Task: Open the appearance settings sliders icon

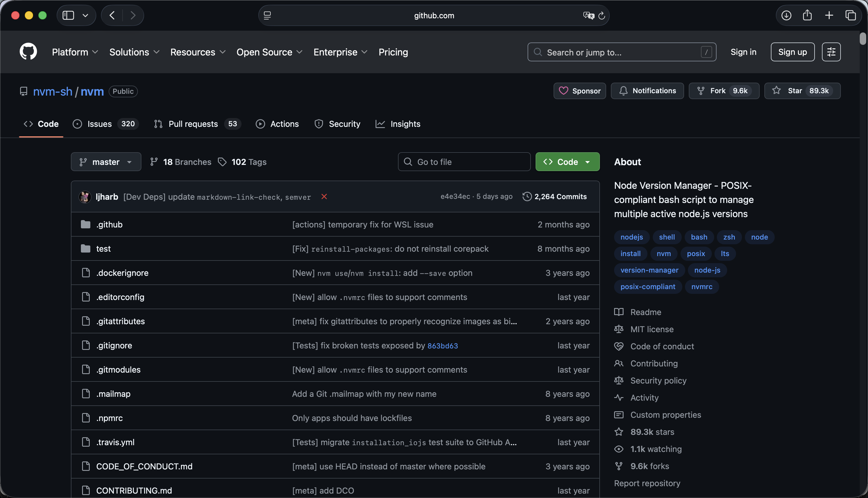Action: click(x=831, y=52)
